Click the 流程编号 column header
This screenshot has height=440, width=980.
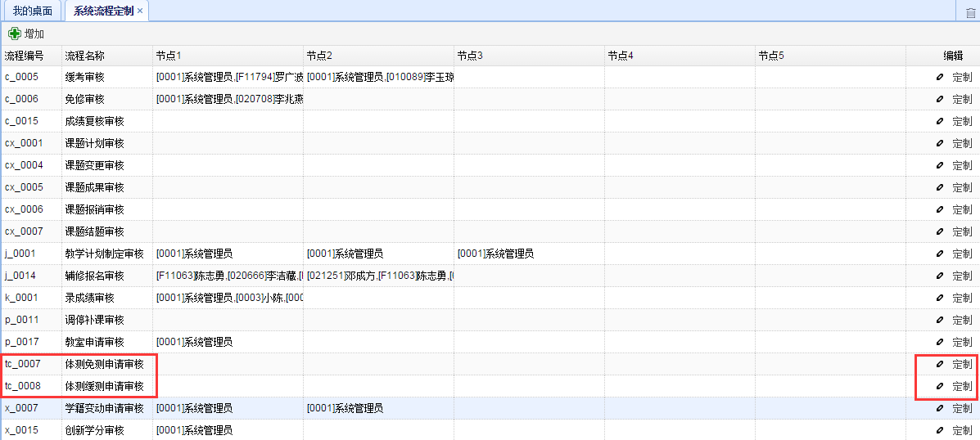pyautogui.click(x=25, y=56)
